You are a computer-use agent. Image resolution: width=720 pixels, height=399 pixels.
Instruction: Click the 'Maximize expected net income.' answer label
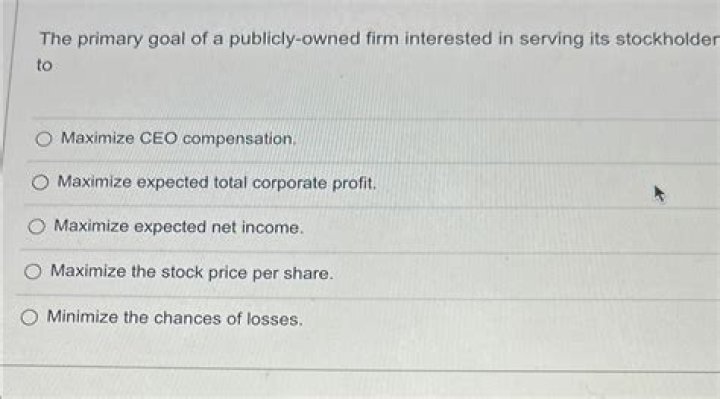(179, 227)
